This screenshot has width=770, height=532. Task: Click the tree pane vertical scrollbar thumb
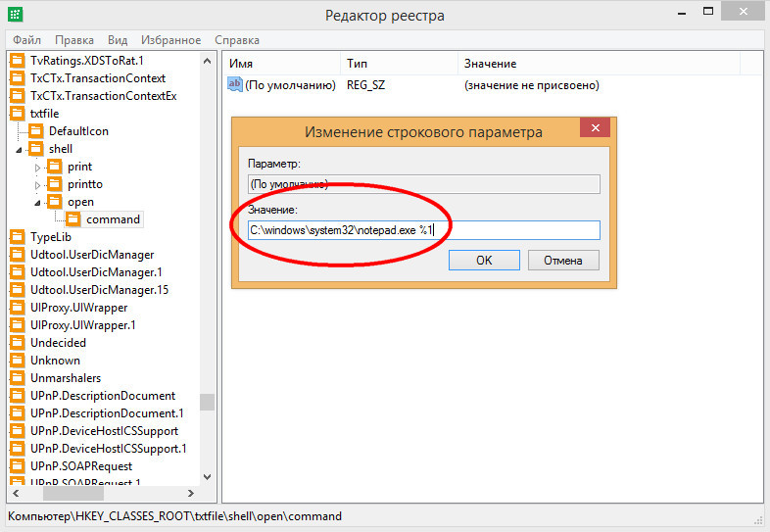point(207,402)
